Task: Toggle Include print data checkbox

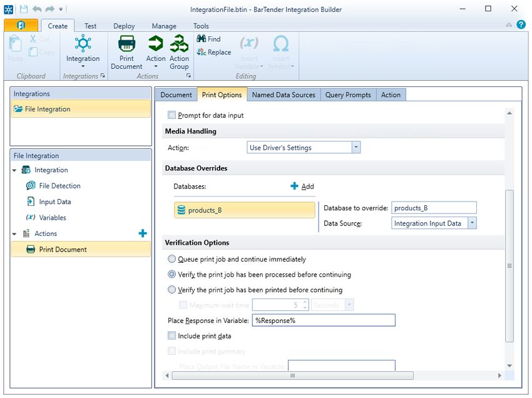Action: 171,335
